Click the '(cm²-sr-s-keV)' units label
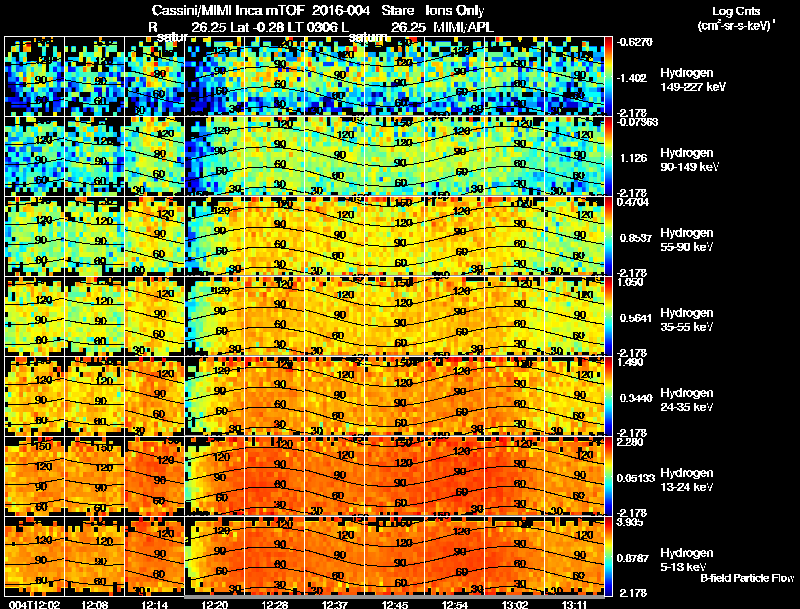Screen dimensions: 800x609 (736, 26)
